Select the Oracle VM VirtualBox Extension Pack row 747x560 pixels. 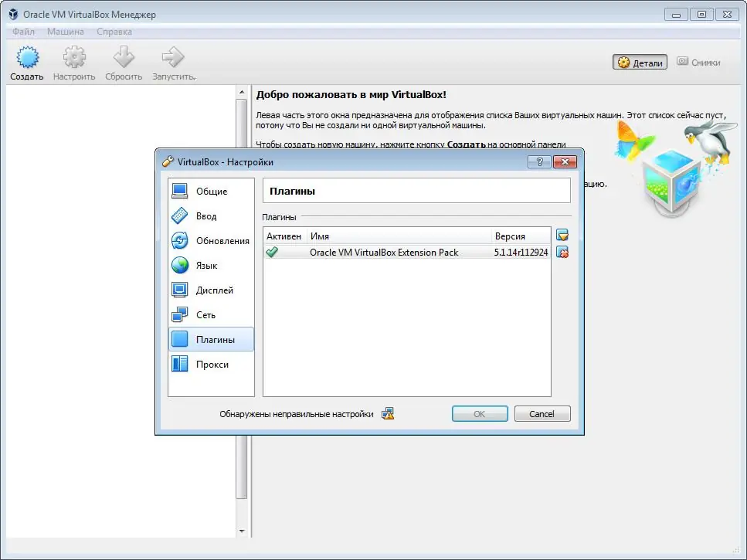tap(407, 253)
